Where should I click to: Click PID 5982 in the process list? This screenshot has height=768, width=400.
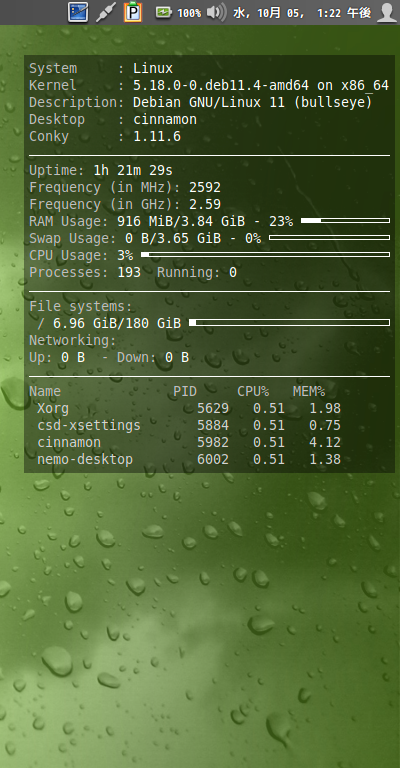pyautogui.click(x=213, y=442)
